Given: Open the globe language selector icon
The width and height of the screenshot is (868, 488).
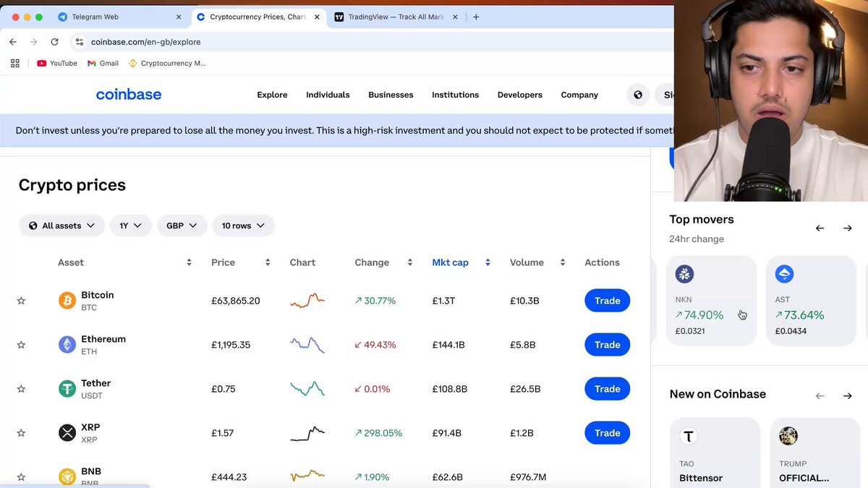Looking at the screenshot, I should coord(638,95).
